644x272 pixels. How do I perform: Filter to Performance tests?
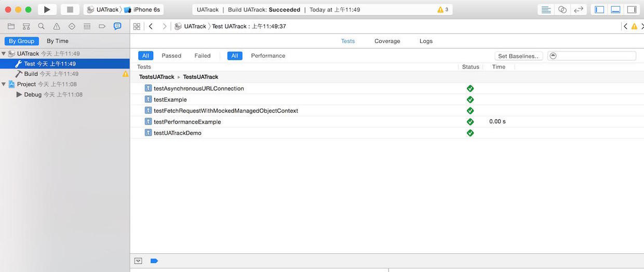pos(268,56)
